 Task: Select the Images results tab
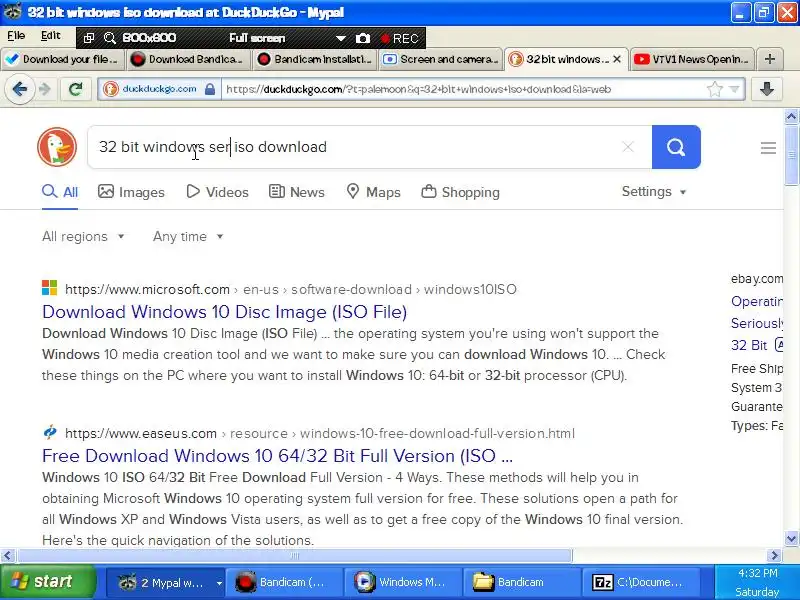click(131, 192)
